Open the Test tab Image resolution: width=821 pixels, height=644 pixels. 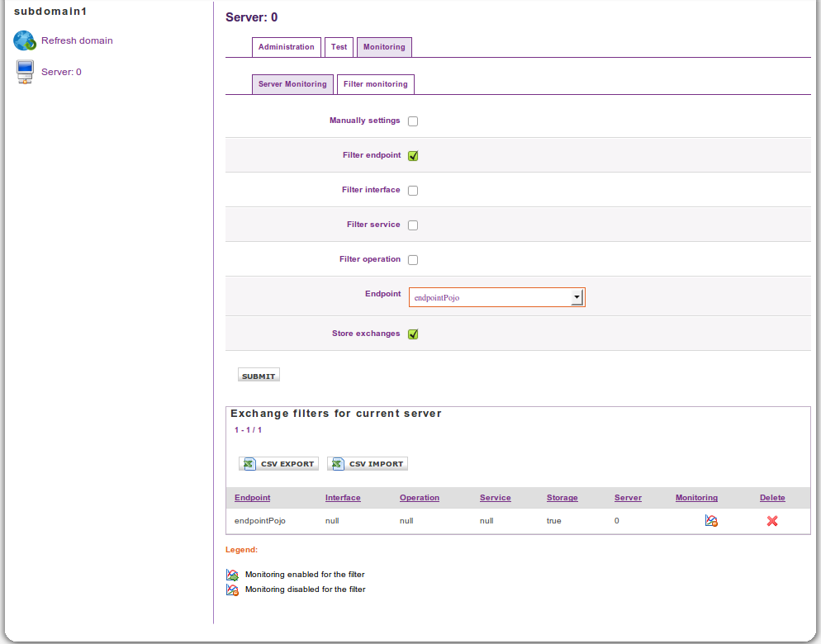pos(339,47)
